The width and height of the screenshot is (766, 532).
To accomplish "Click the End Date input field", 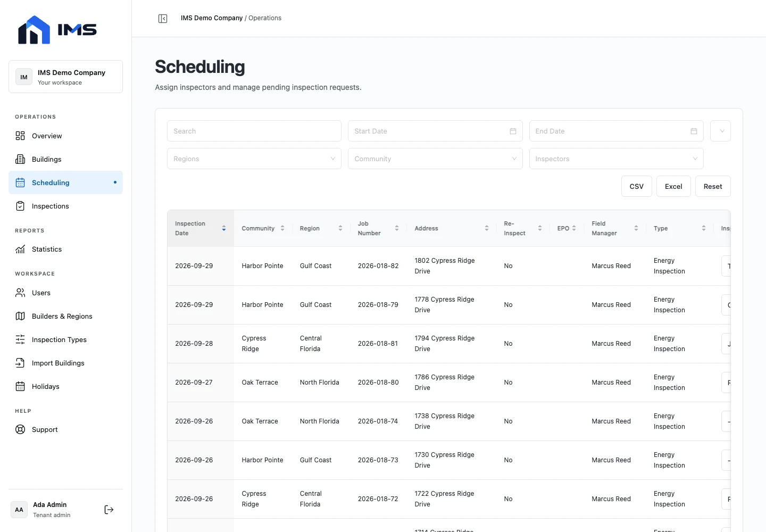I will click(616, 131).
